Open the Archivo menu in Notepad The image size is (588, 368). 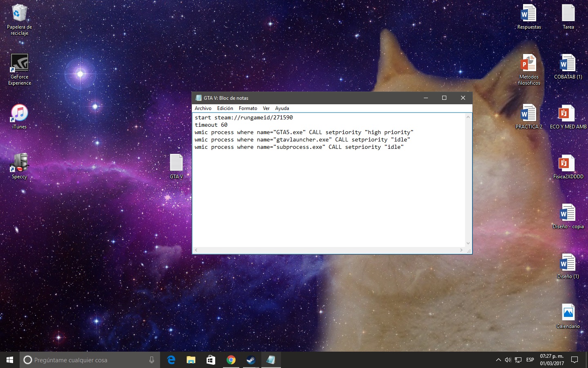203,108
